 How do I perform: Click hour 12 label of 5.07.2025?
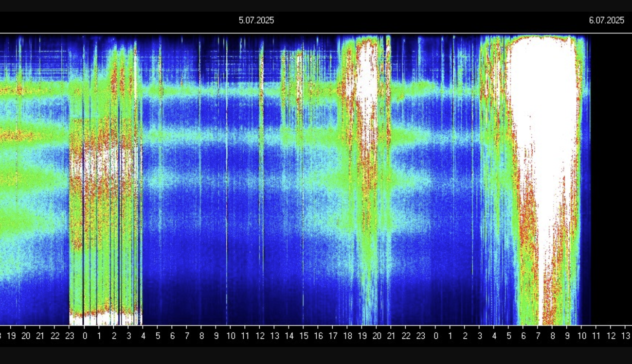point(260,335)
